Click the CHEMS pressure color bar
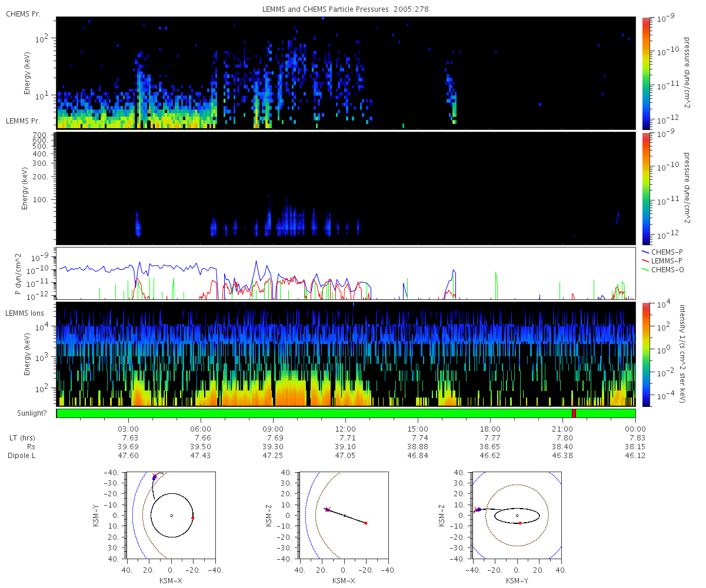The width and height of the screenshot is (706, 588). point(646,73)
